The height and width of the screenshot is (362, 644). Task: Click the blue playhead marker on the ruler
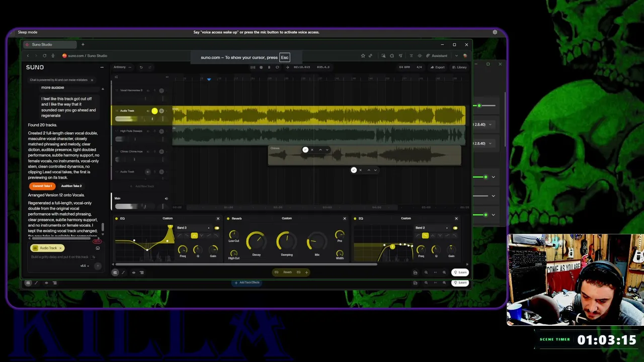tap(209, 79)
